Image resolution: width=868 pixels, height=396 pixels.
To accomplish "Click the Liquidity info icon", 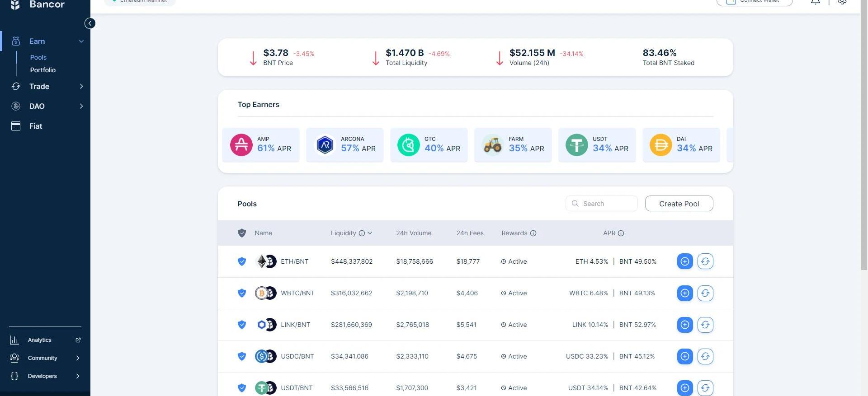I will (362, 233).
